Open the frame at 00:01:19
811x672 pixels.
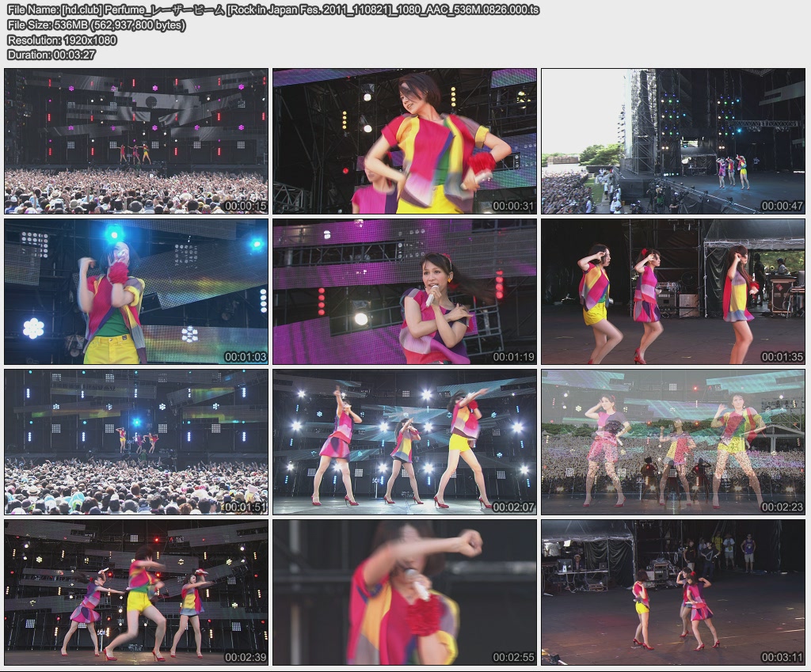pos(405,291)
